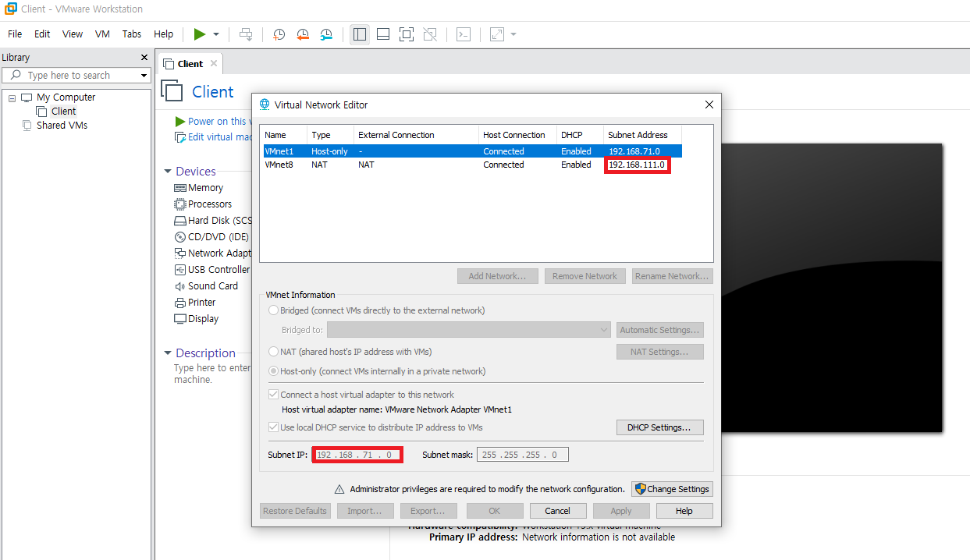This screenshot has height=560, width=970.
Task: Click the console view icon in toolbar
Action: pyautogui.click(x=464, y=34)
